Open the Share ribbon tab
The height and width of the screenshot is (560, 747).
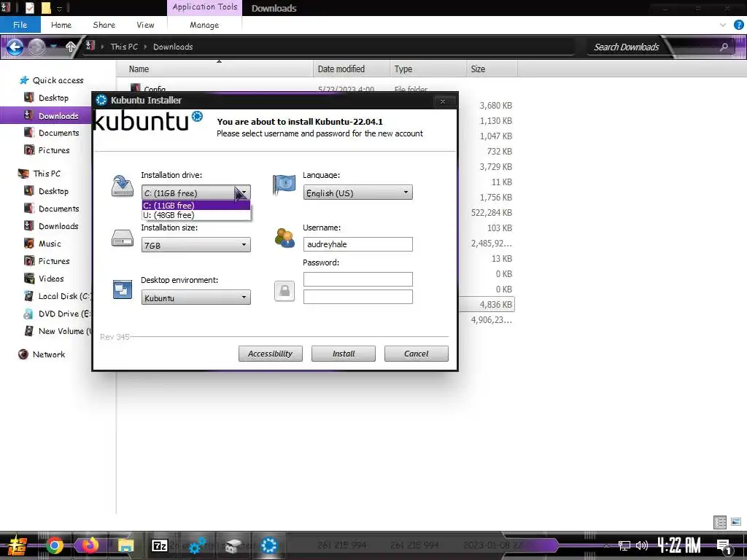click(104, 25)
